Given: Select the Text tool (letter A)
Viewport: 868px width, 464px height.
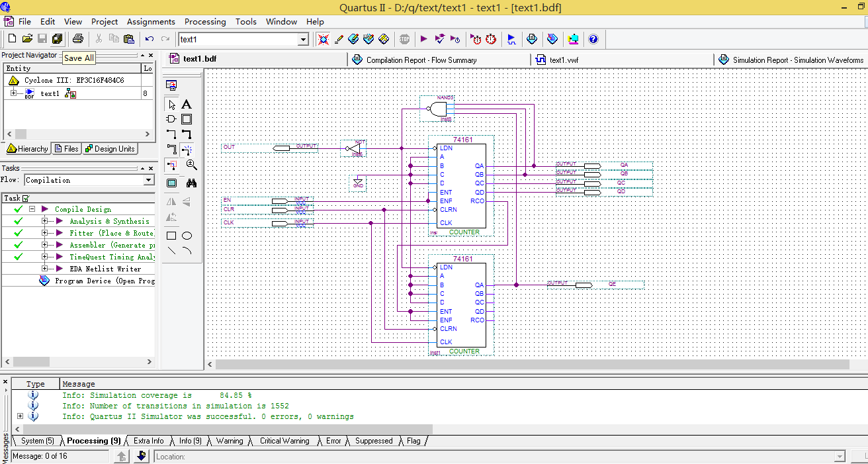Looking at the screenshot, I should coord(187,105).
